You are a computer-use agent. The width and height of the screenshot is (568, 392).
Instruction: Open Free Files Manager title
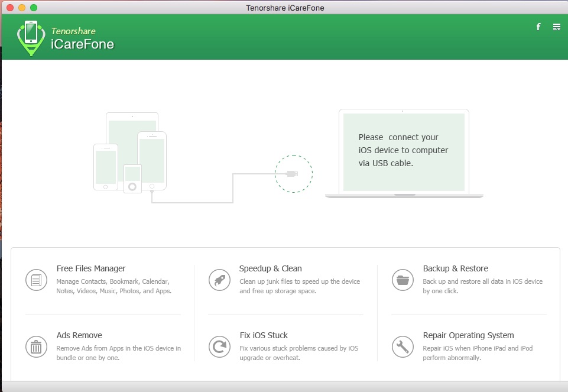(x=91, y=268)
